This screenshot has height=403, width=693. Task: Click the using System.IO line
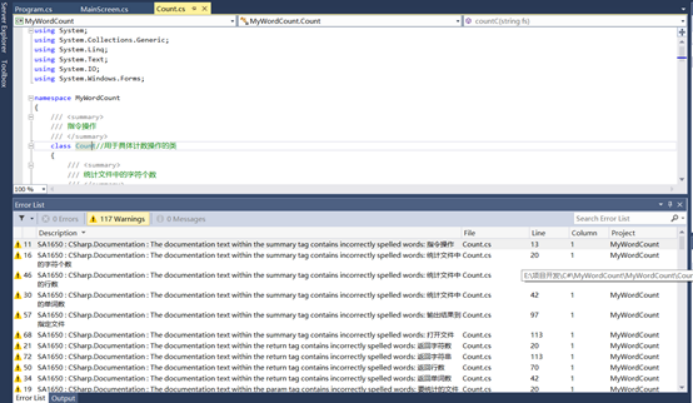pyautogui.click(x=67, y=69)
